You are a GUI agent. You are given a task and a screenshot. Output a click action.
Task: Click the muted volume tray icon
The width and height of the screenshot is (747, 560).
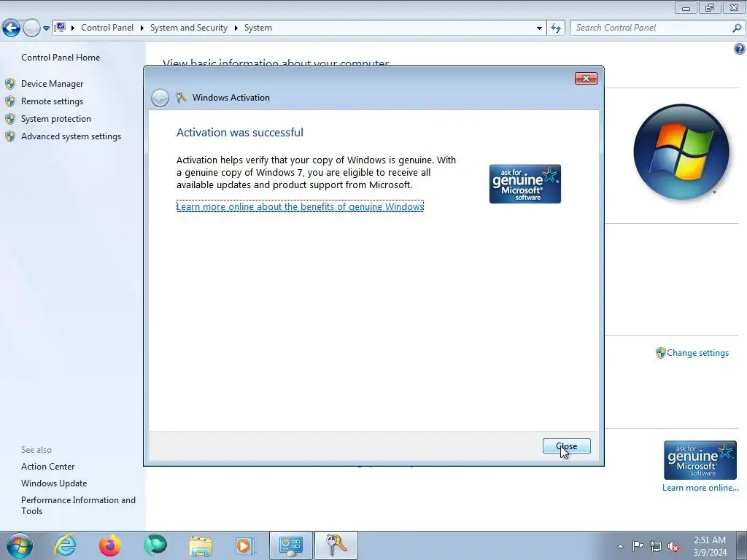[x=673, y=546]
